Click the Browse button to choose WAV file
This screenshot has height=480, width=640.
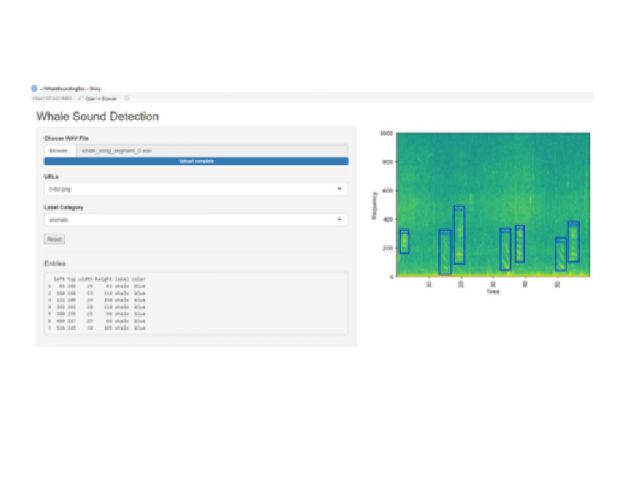[60, 150]
